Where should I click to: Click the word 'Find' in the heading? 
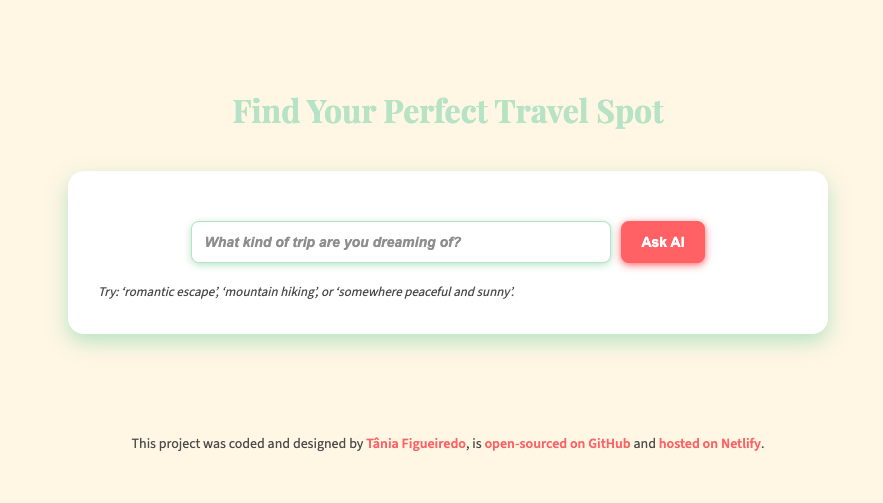(266, 111)
